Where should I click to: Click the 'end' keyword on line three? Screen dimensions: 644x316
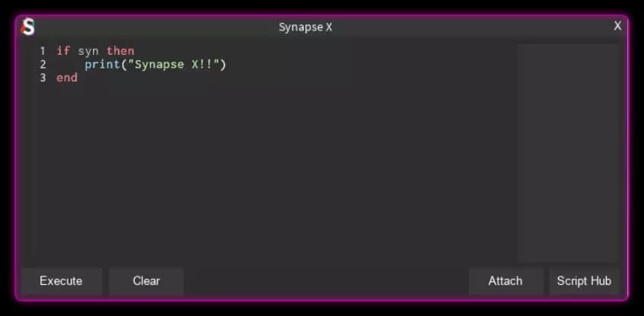pos(67,78)
